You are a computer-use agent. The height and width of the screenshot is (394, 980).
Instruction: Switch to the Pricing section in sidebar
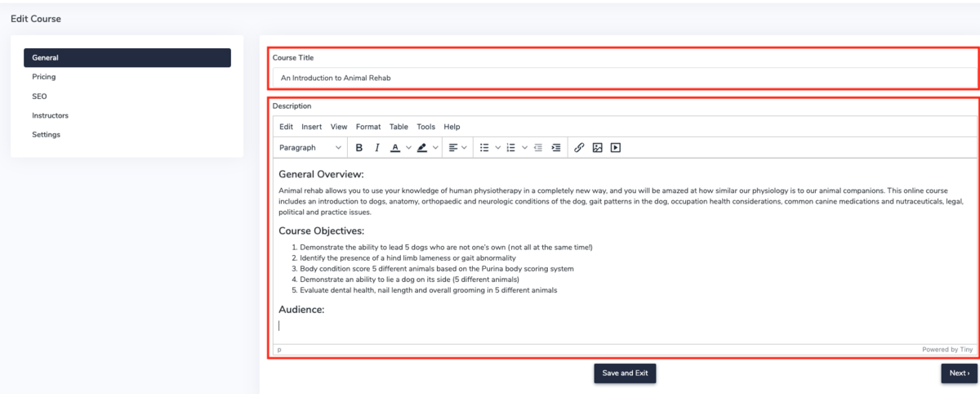pyautogui.click(x=44, y=77)
